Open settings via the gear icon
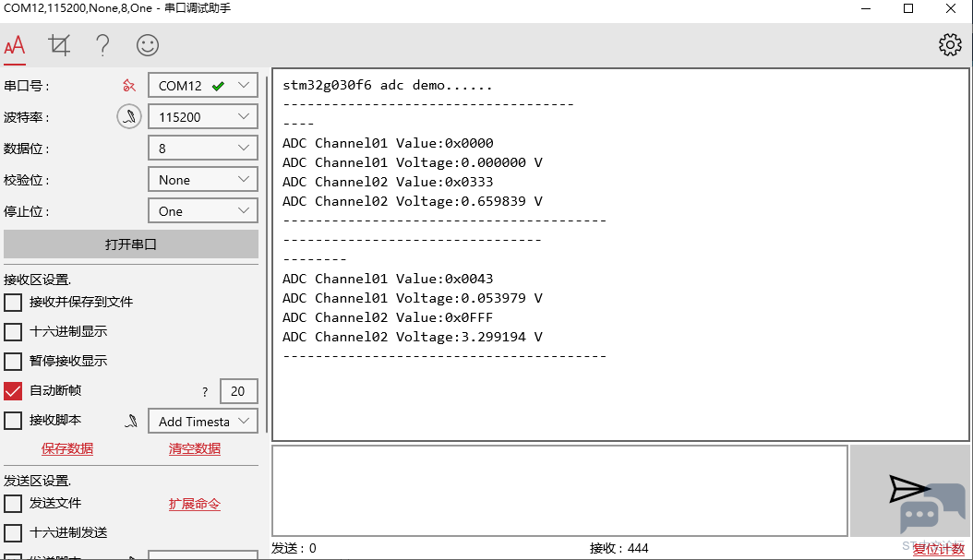Image resolution: width=973 pixels, height=560 pixels. click(x=950, y=44)
